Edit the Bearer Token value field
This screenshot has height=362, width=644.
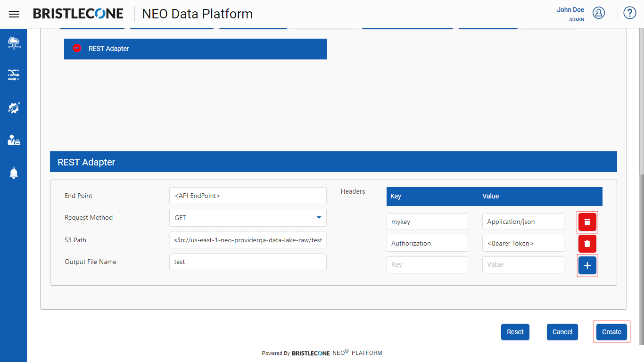coord(523,243)
